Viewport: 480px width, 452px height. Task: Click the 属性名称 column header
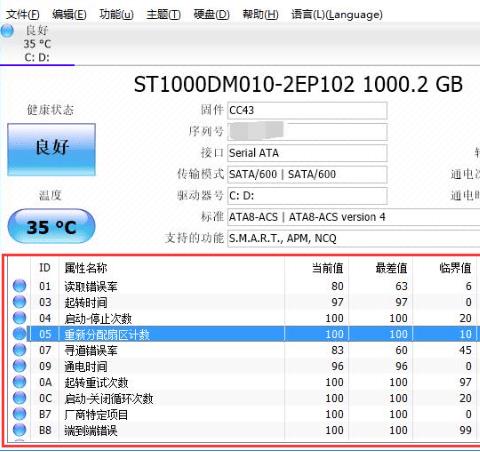[172, 268]
